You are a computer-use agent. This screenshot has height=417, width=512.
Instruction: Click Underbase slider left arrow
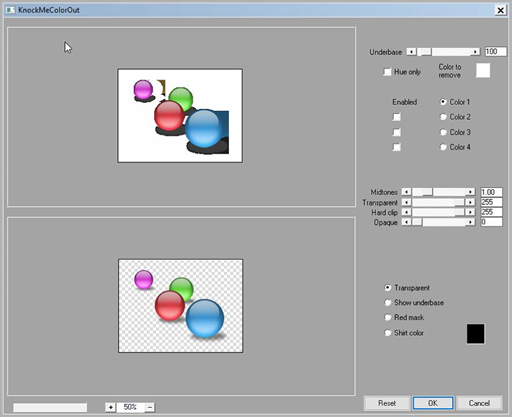click(x=411, y=52)
